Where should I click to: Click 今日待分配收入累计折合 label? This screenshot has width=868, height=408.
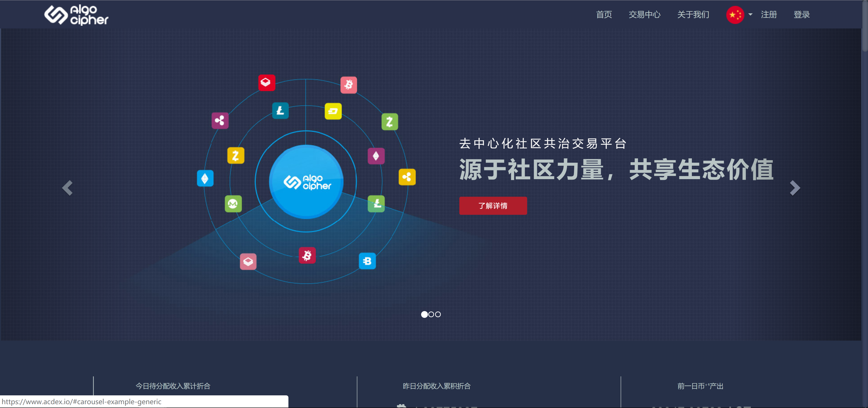pyautogui.click(x=173, y=386)
